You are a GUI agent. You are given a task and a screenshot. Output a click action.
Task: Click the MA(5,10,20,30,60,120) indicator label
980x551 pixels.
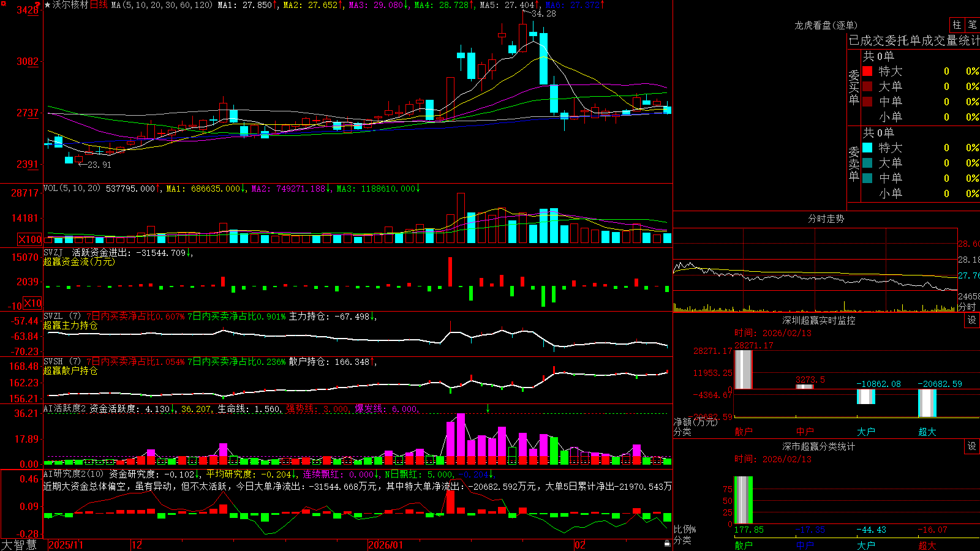[x=162, y=5]
